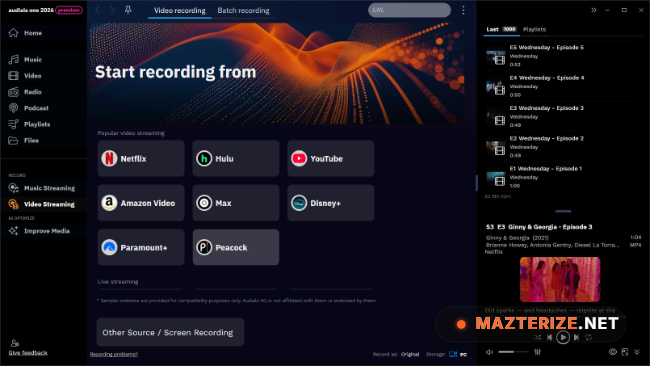Toggle repeat playback

click(x=588, y=337)
